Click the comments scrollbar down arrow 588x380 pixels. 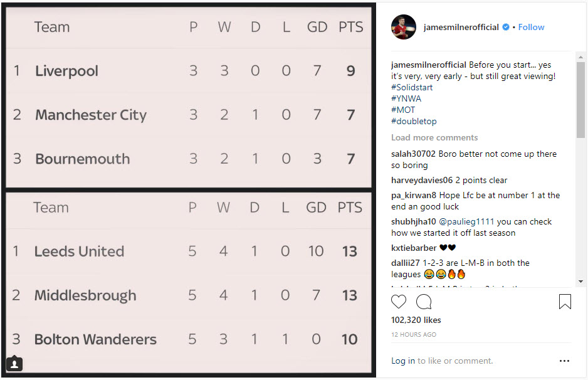coord(580,282)
